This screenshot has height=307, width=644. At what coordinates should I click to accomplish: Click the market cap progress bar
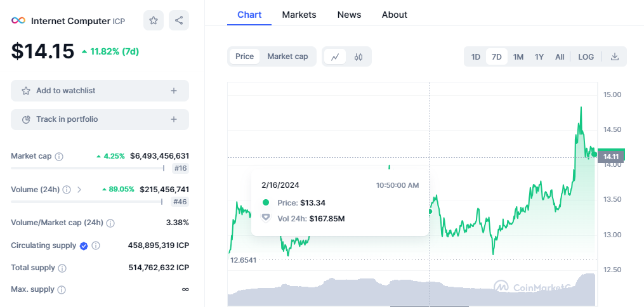(88, 168)
